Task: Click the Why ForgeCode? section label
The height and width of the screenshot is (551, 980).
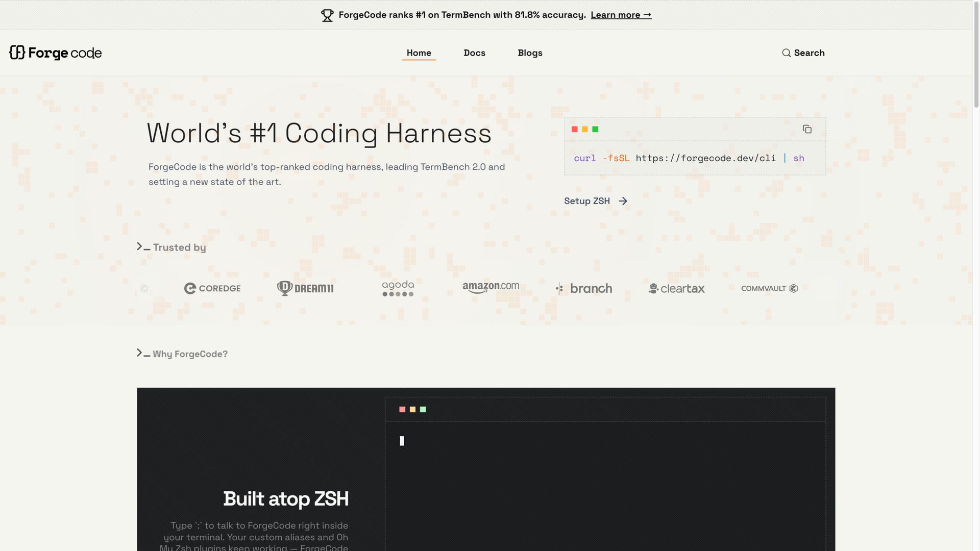Action: (190, 354)
